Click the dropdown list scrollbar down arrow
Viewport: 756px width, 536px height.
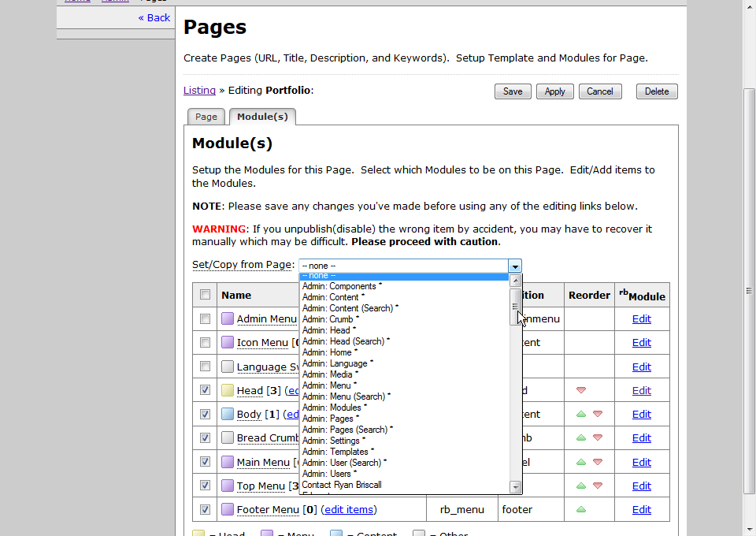(516, 487)
